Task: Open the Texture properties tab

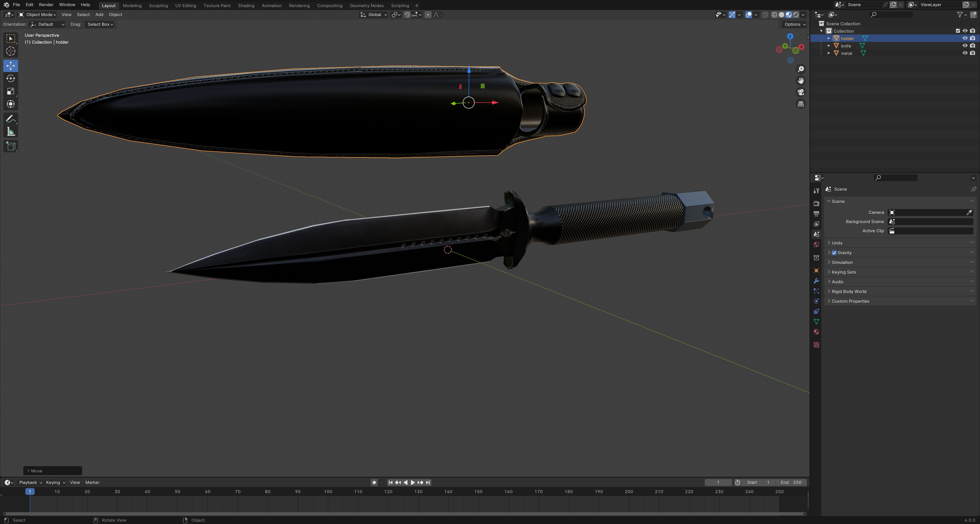Action: [x=816, y=345]
